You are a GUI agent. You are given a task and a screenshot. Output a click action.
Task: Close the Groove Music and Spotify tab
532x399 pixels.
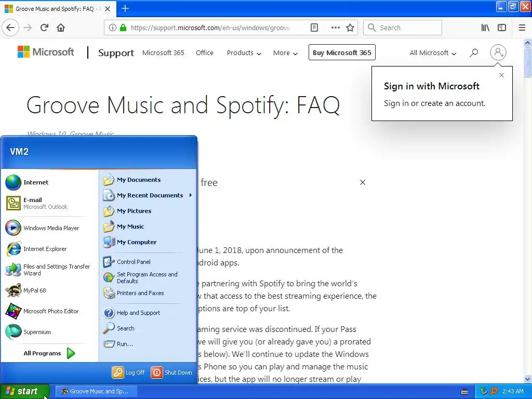pos(108,9)
